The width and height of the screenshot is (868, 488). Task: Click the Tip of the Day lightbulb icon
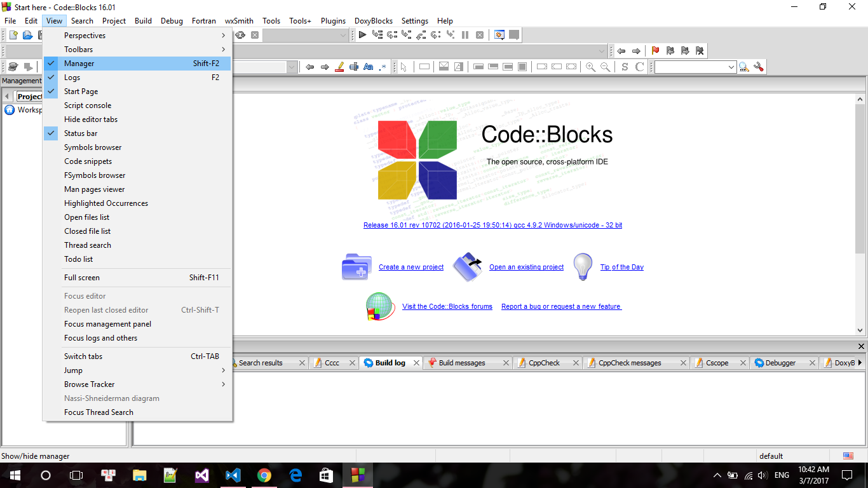[x=583, y=267]
